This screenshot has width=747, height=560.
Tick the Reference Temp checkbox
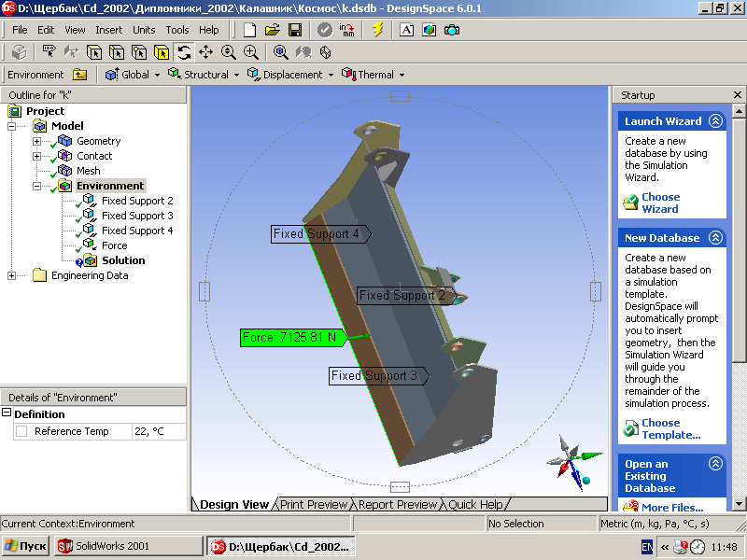point(21,431)
